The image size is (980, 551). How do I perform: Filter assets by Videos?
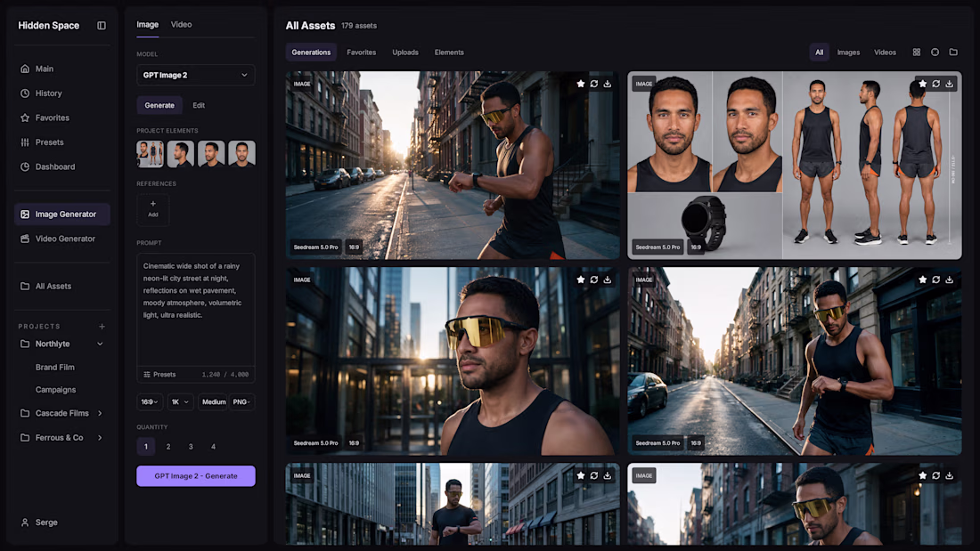(x=885, y=53)
